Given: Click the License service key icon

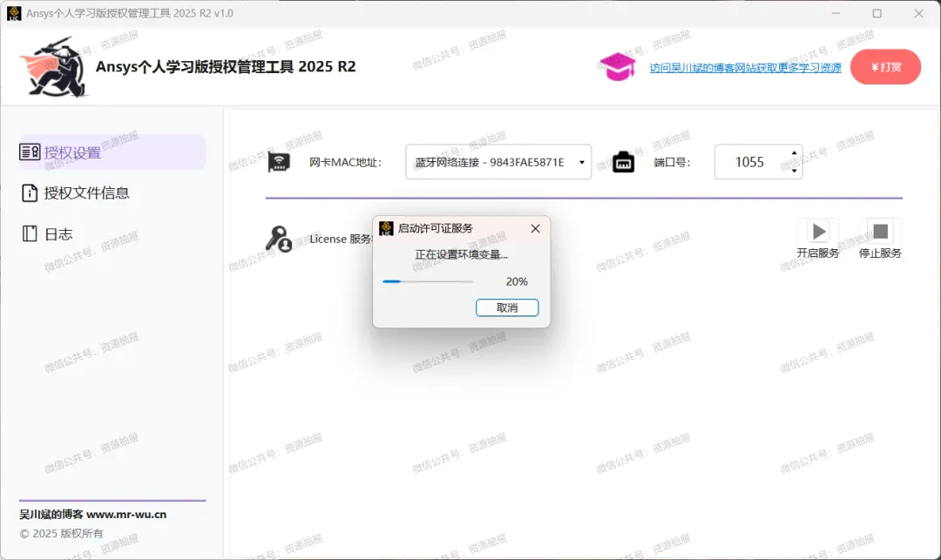Looking at the screenshot, I should (279, 239).
